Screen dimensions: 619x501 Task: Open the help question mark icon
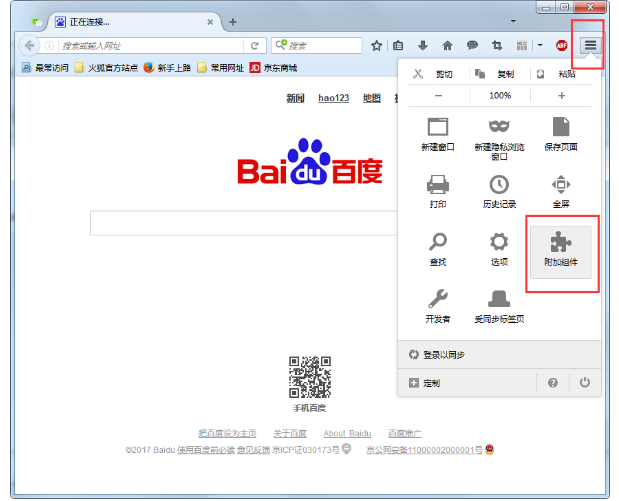click(x=553, y=382)
